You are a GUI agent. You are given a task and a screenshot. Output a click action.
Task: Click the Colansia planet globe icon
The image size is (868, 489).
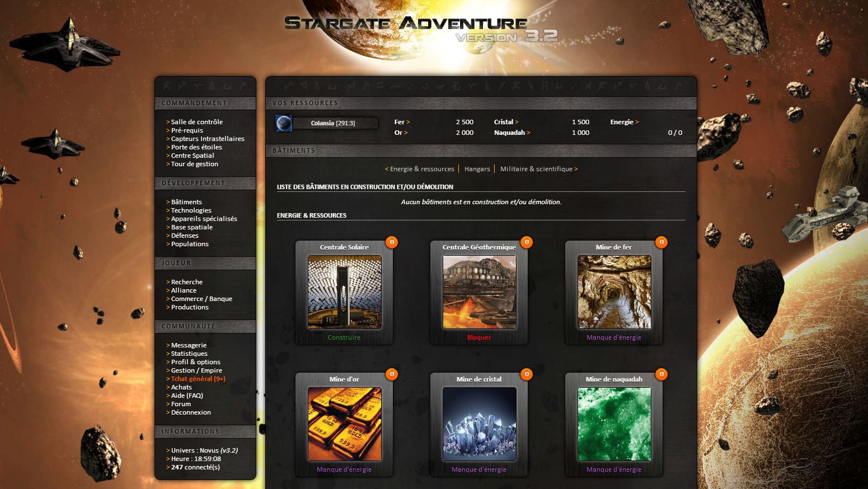coord(284,123)
